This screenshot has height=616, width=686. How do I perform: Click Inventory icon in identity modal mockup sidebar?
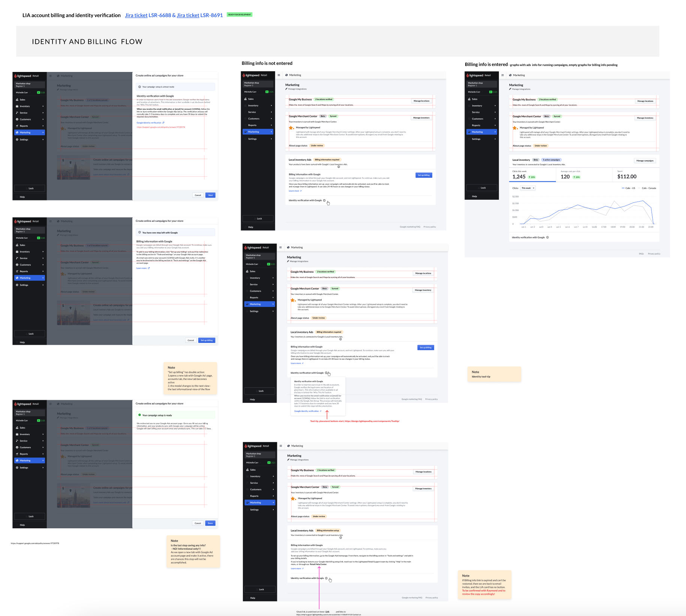click(17, 106)
